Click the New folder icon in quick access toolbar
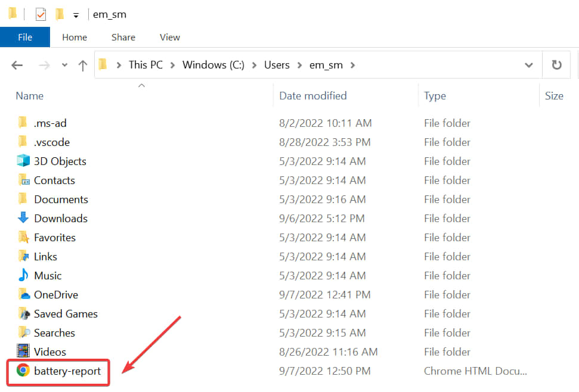 [60, 14]
